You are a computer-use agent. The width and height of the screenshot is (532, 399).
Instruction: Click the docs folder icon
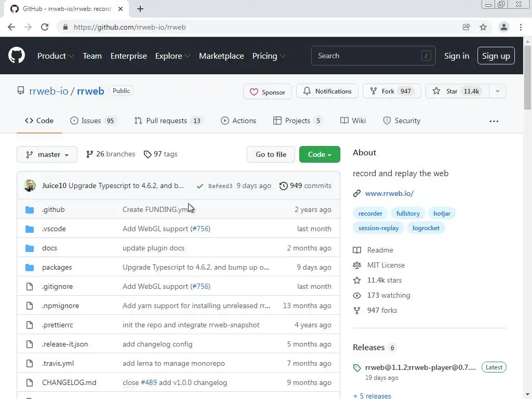pos(30,248)
